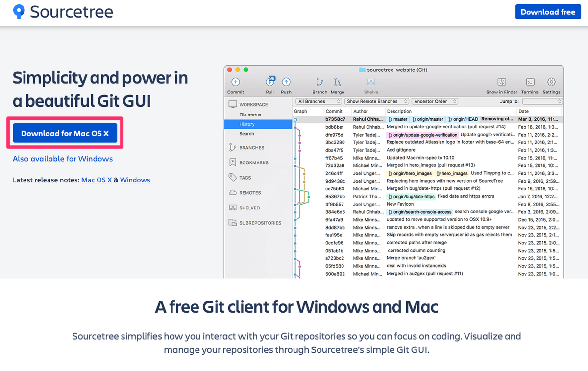Click the TAGS sidebar icon
This screenshot has width=588, height=371.
pyautogui.click(x=232, y=178)
